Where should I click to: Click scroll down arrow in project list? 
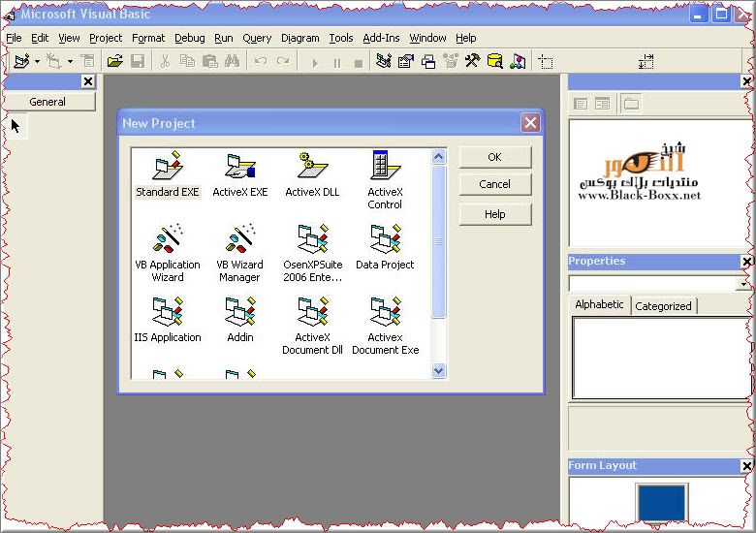[x=438, y=370]
